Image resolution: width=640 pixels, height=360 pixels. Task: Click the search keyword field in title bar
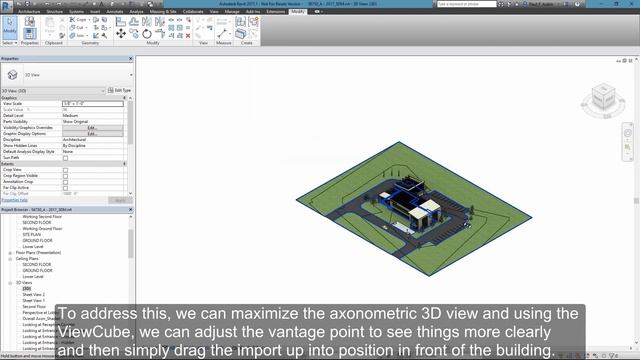pos(467,4)
